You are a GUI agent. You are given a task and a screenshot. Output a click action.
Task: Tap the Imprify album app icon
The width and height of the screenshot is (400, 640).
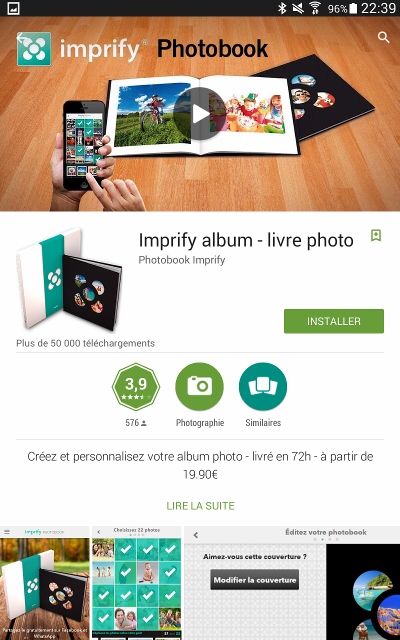click(69, 280)
